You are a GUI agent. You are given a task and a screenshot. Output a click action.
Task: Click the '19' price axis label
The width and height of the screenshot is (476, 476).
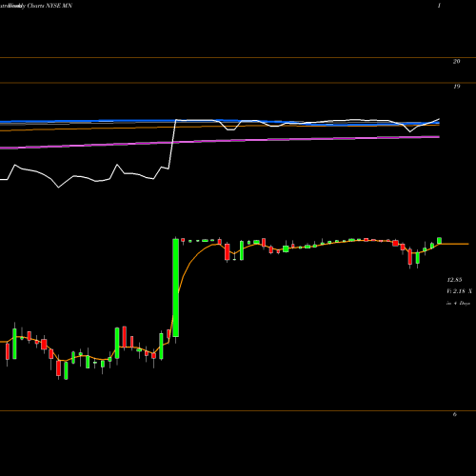pyautogui.click(x=456, y=87)
